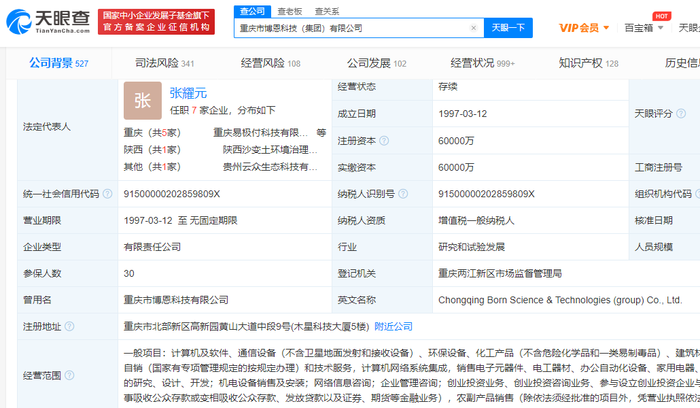Click the 天眼一下 search button

click(508, 28)
